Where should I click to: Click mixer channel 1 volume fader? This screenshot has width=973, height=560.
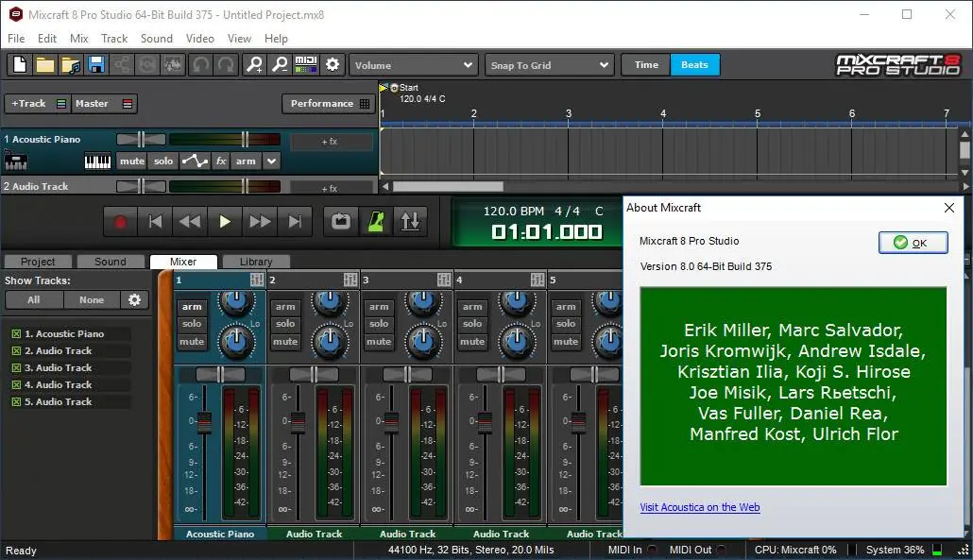pyautogui.click(x=203, y=422)
